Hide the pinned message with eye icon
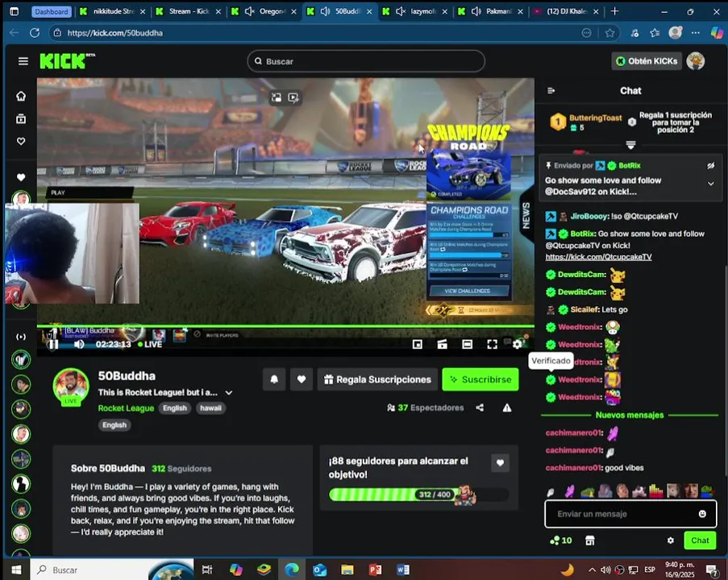This screenshot has width=728, height=580. click(x=711, y=166)
